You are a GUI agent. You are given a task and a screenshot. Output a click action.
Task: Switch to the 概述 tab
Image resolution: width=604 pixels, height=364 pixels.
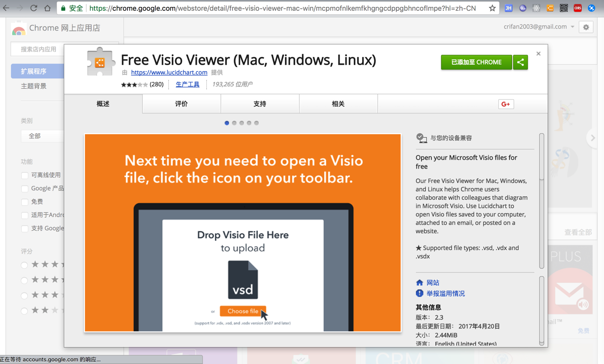(103, 104)
